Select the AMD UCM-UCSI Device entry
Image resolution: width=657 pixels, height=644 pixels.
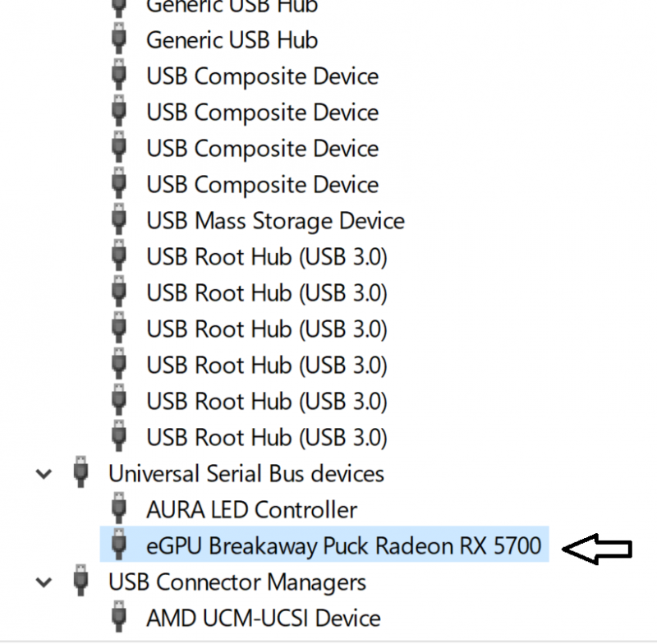pos(263,618)
